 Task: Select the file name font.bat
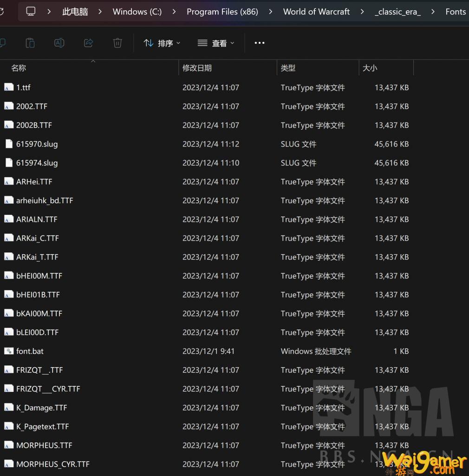coord(30,351)
